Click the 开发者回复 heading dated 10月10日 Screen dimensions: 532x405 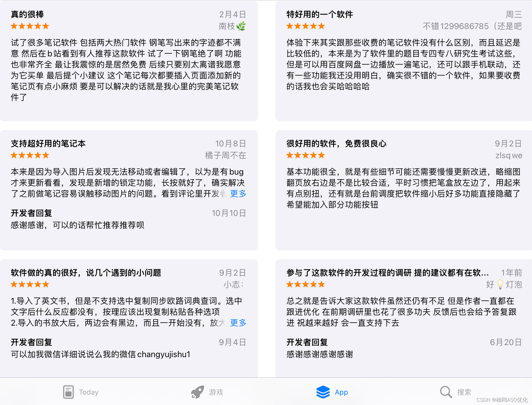point(31,213)
